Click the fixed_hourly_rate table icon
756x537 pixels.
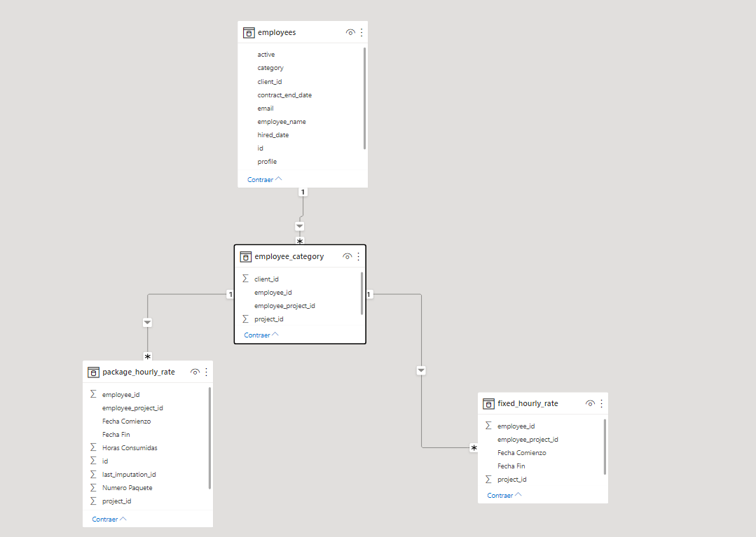[488, 403]
